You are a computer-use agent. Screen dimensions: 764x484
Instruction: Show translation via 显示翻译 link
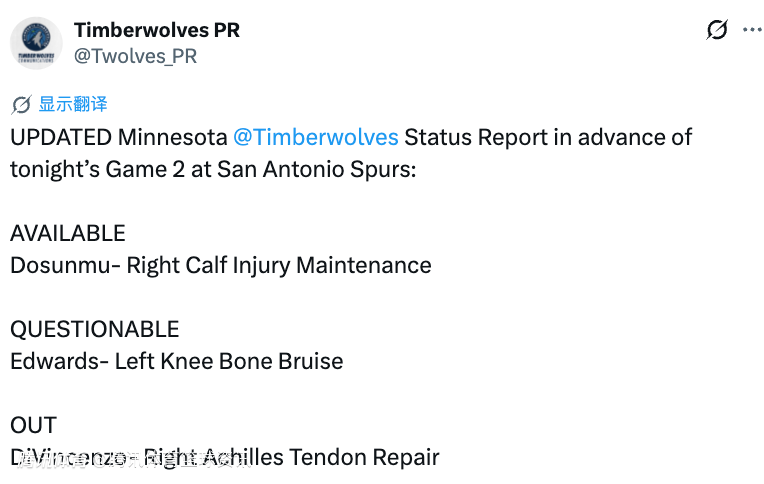tap(73, 104)
